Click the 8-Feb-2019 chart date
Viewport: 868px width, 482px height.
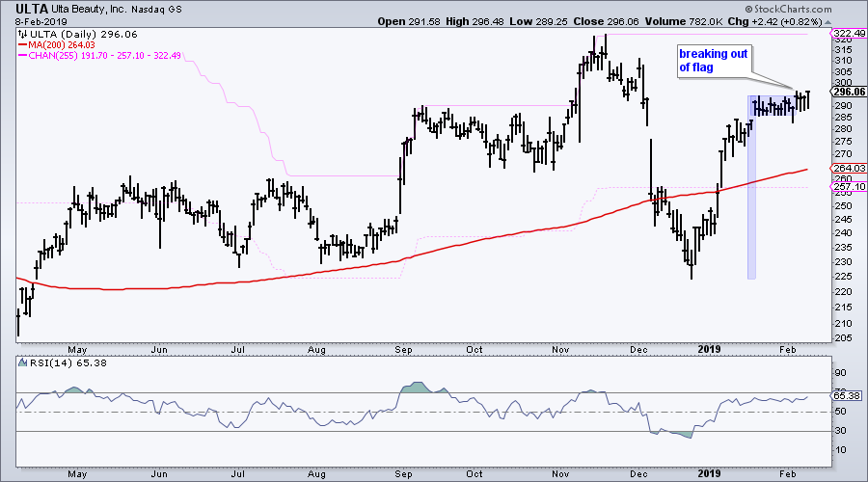pyautogui.click(x=41, y=21)
